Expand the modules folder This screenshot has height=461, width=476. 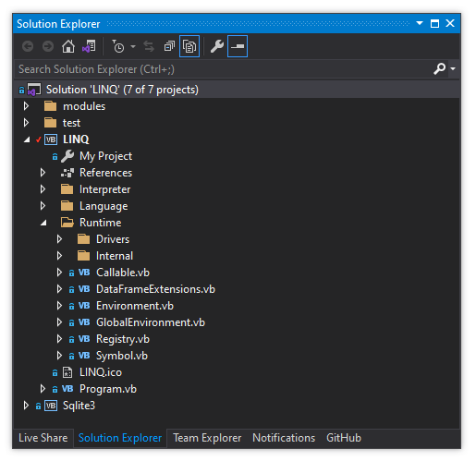pos(26,106)
